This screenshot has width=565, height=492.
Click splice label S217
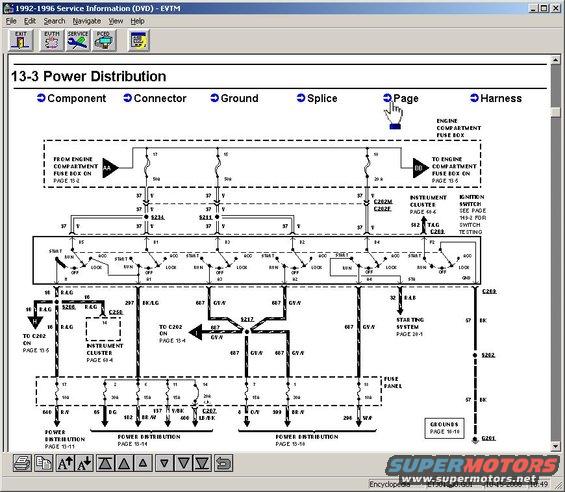[247, 319]
